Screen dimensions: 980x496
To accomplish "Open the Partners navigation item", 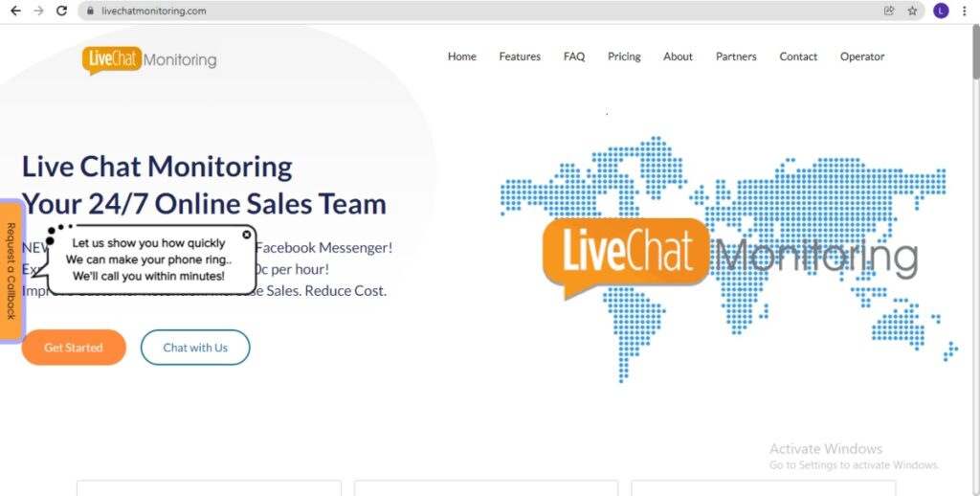I will click(736, 56).
